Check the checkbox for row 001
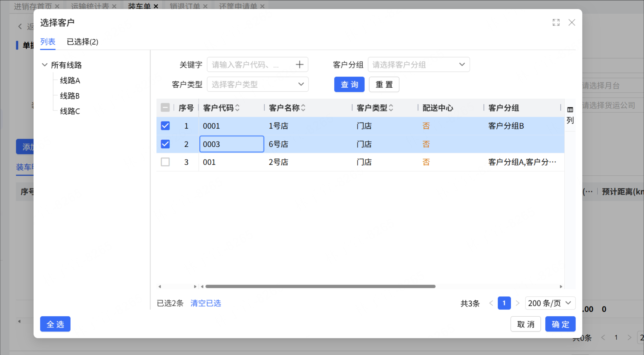This screenshot has width=644, height=355. click(165, 162)
